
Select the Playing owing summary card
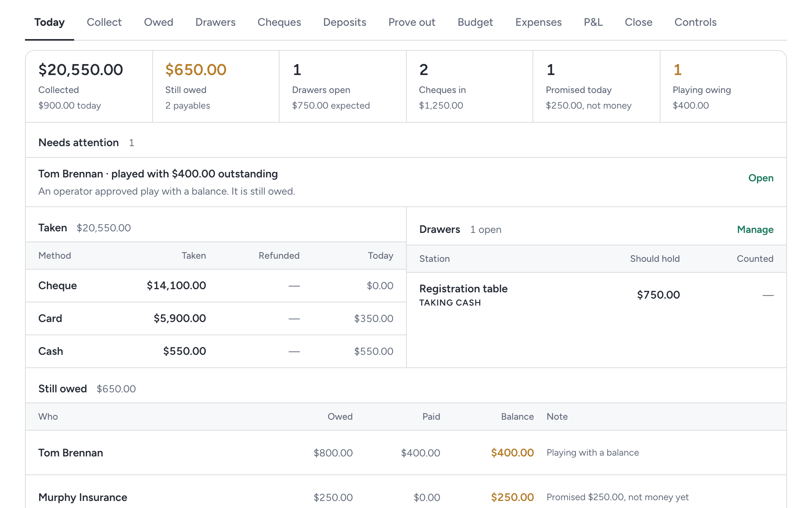[x=723, y=86]
